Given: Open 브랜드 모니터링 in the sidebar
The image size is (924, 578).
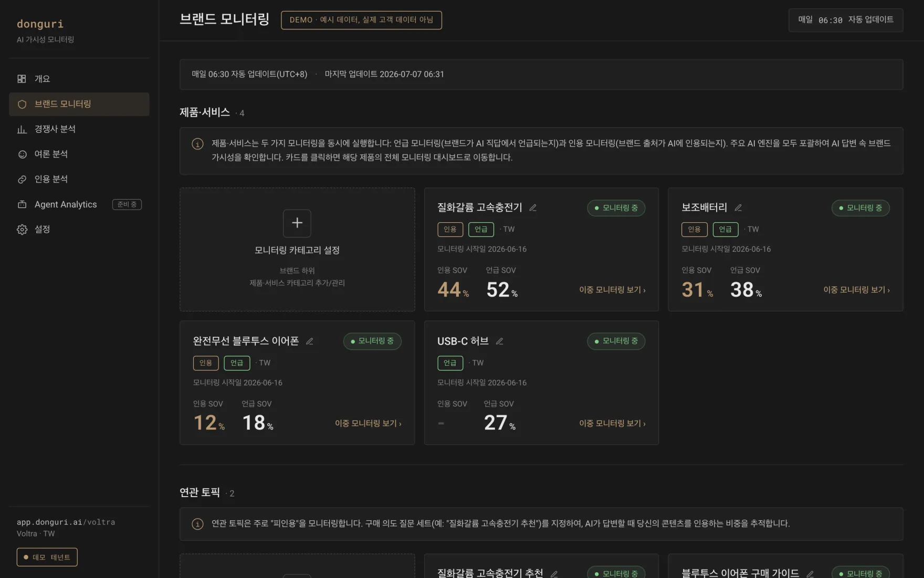Looking at the screenshot, I should 79,104.
